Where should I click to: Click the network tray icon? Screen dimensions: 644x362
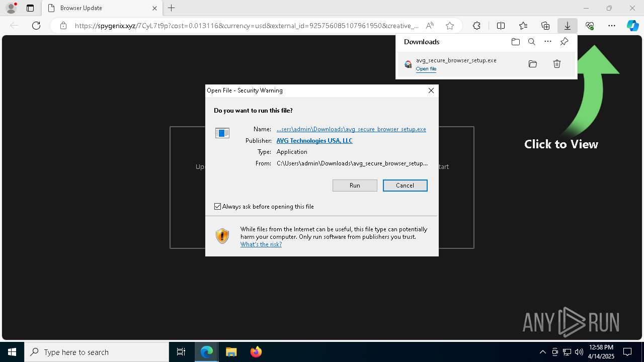point(567,352)
